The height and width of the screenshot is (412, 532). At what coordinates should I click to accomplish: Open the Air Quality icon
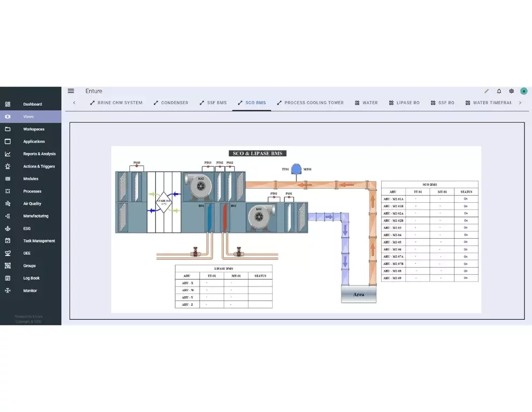coord(9,203)
